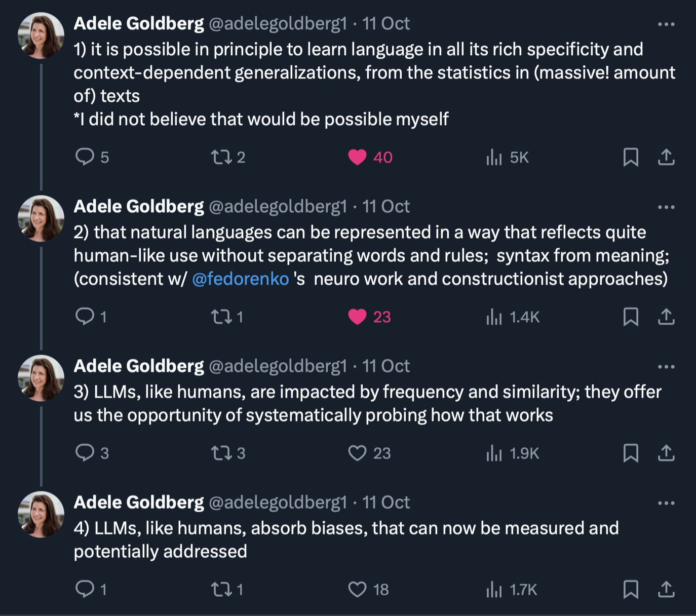Like the third tweet about frequency and similarity
This screenshot has width=696, height=616.
coord(357,453)
